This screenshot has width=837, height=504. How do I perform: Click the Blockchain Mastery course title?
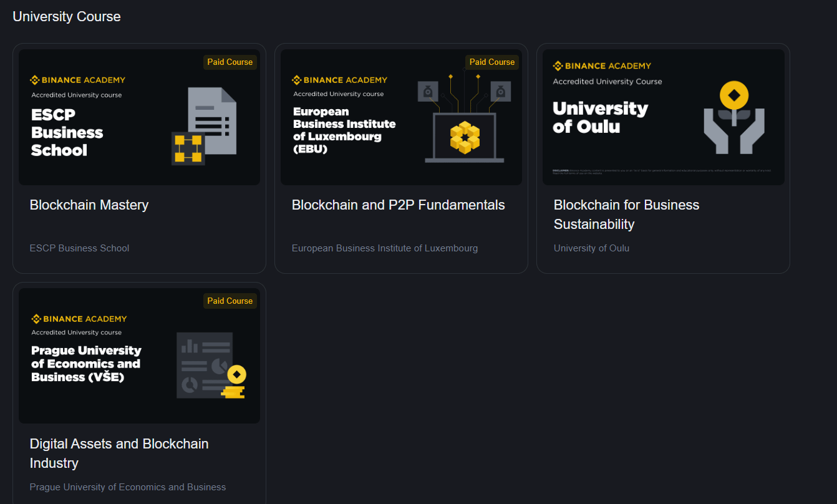click(x=89, y=205)
